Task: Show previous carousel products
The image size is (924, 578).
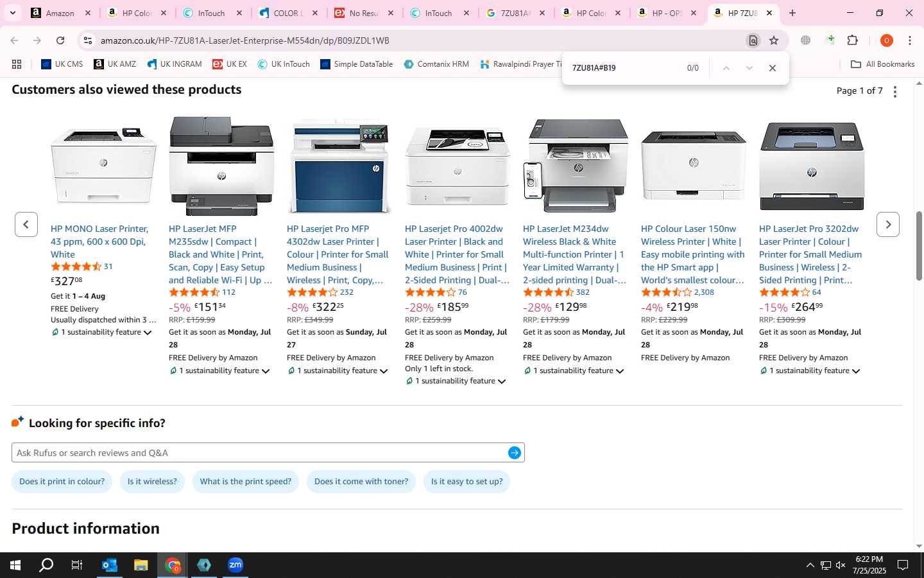Action: (26, 224)
